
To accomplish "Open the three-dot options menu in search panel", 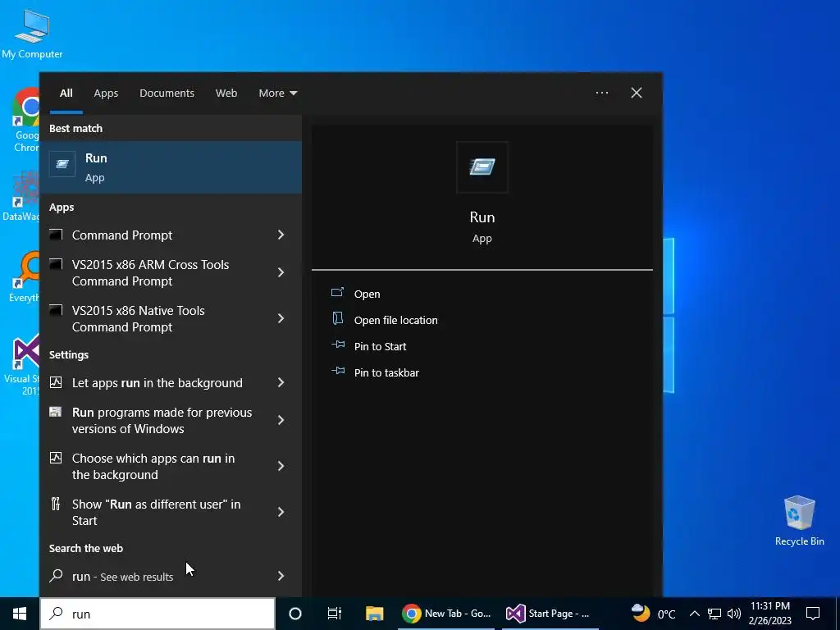I will [x=602, y=93].
